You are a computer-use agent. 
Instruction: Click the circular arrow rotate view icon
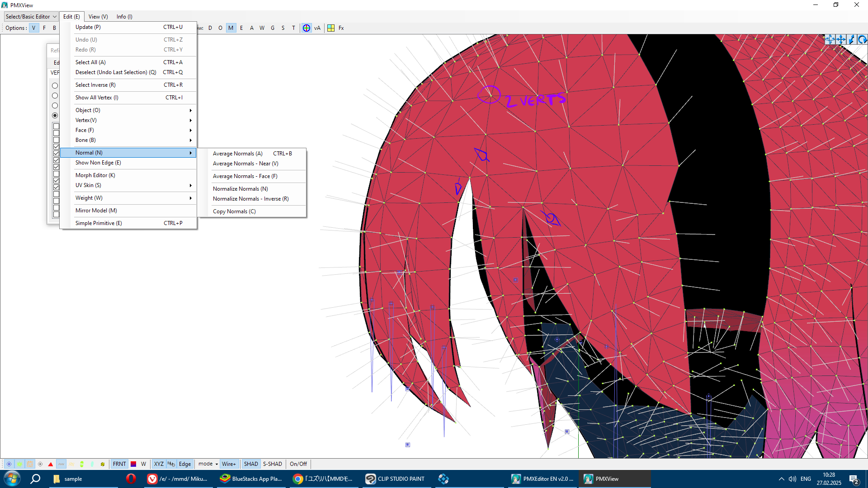tap(862, 40)
